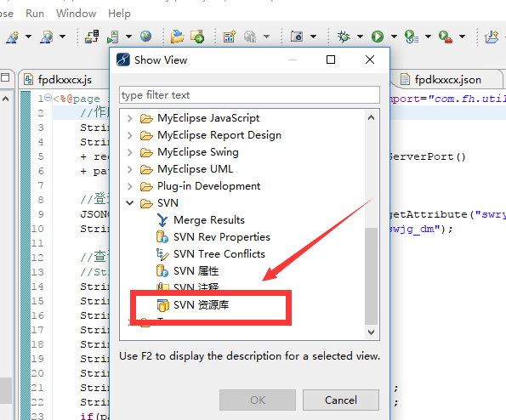Click the folder with green arrow icon

[x=197, y=37]
